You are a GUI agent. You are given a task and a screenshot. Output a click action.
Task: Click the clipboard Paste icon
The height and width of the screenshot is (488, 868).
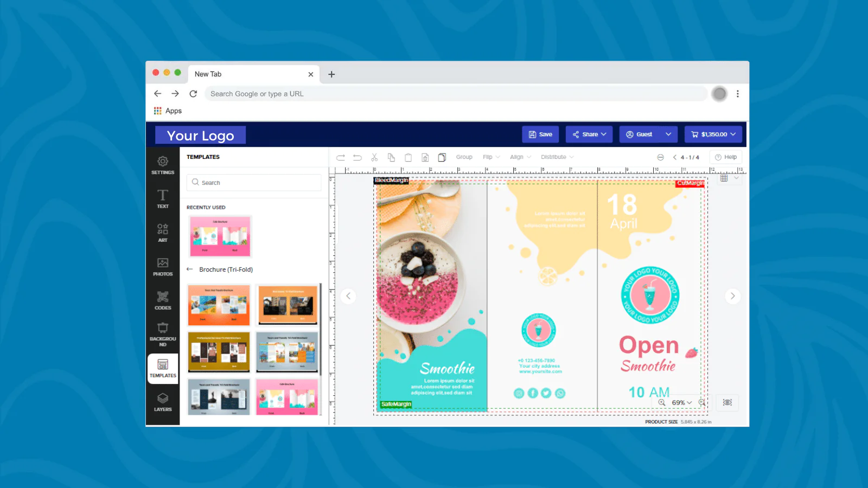click(408, 157)
